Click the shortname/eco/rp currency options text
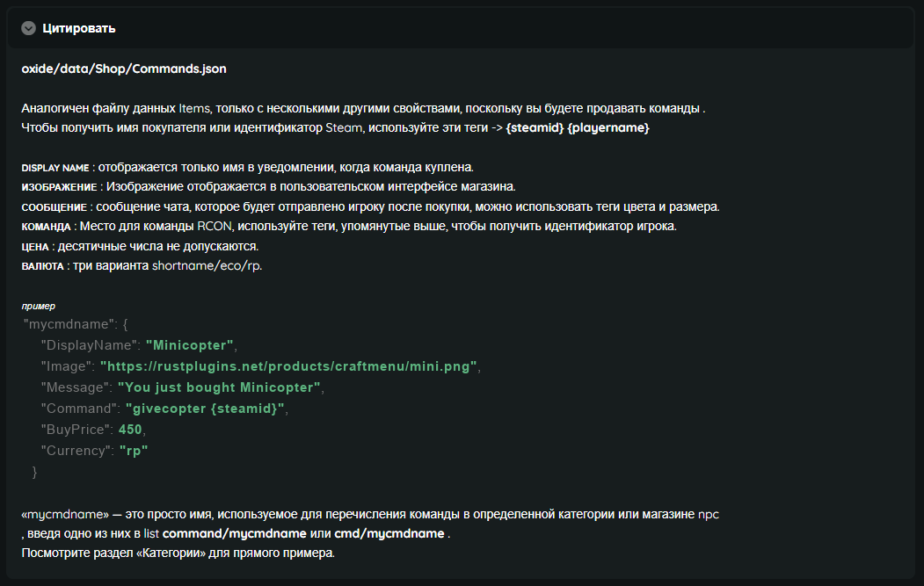Image resolution: width=924 pixels, height=586 pixels. [x=207, y=265]
